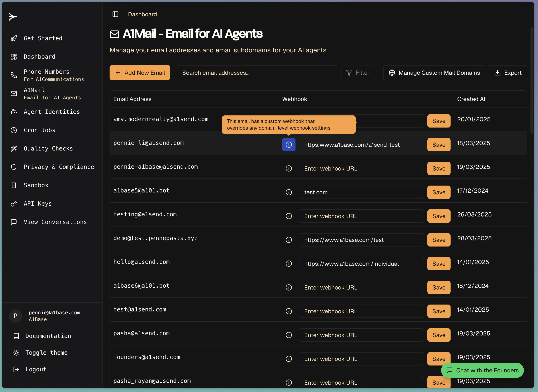Viewport: 538px width, 392px height.
Task: Open the Filter dropdown
Action: pos(357,73)
